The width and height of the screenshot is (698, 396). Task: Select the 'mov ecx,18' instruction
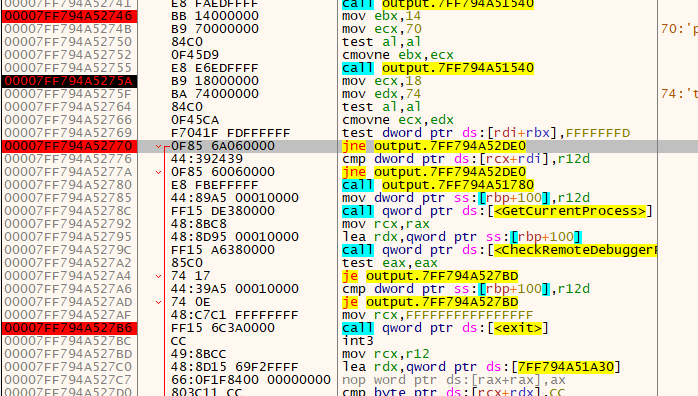click(381, 81)
